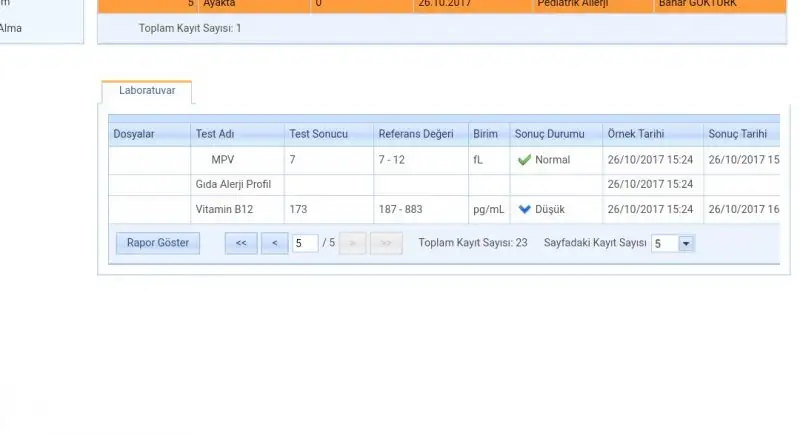The height and width of the screenshot is (435, 800).
Task: Select the MPV test row
Action: [222, 160]
